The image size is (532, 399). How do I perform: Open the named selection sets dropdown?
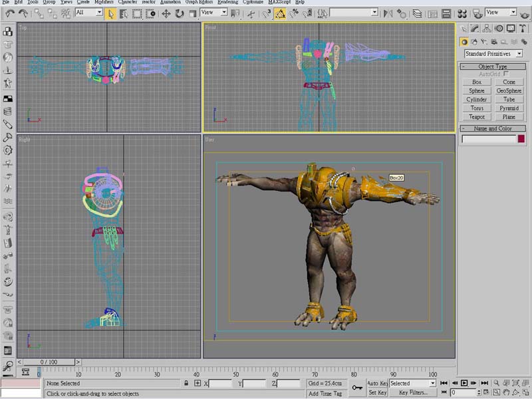(x=354, y=13)
